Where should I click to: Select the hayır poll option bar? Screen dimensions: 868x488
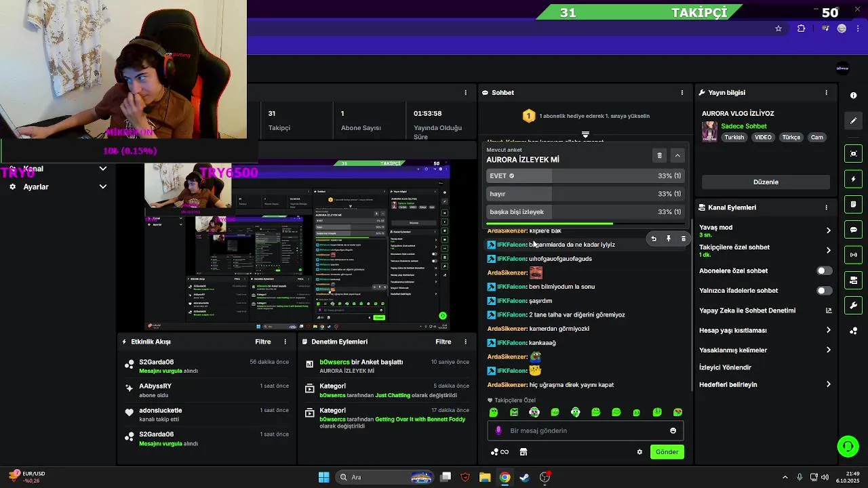[585, 194]
